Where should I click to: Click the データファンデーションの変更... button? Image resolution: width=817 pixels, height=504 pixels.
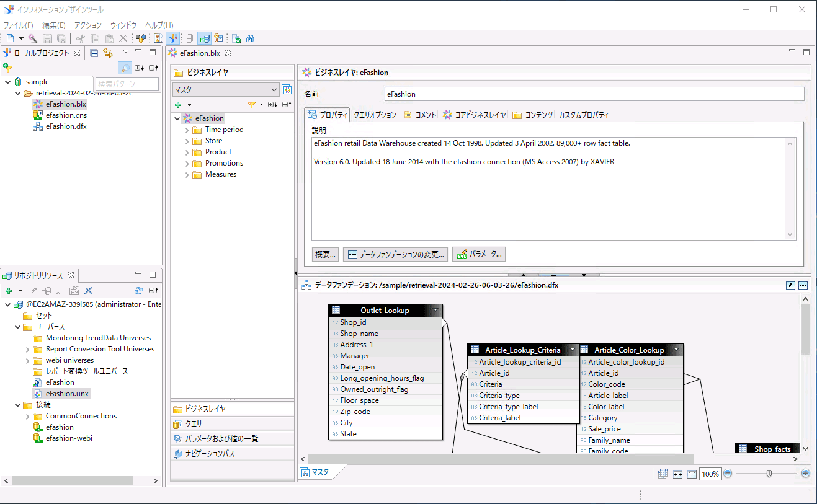pos(395,254)
